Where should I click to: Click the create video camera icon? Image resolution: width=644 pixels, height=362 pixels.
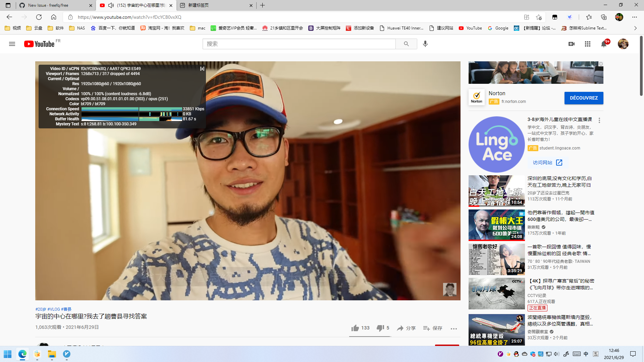(572, 44)
